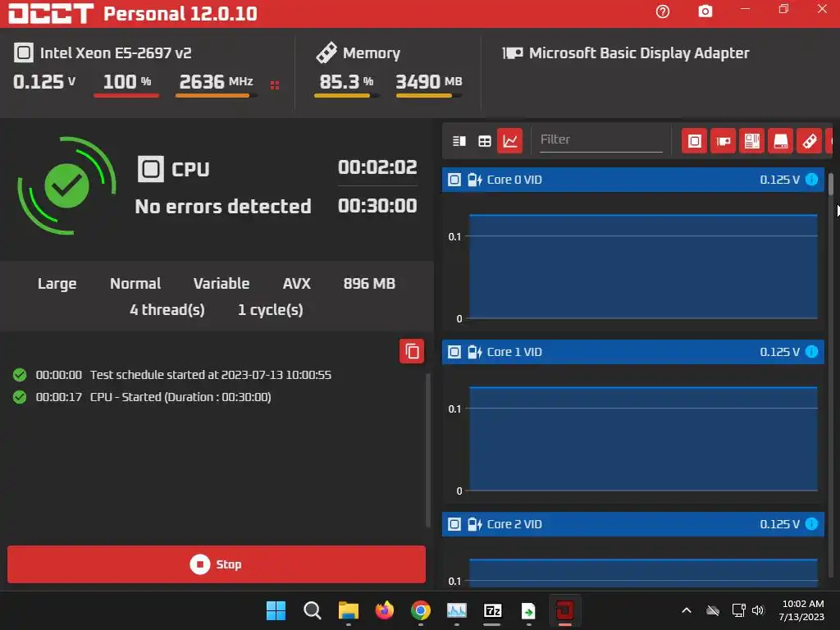Open Core 1 VID info icon
This screenshot has width=840, height=630.
(x=811, y=351)
